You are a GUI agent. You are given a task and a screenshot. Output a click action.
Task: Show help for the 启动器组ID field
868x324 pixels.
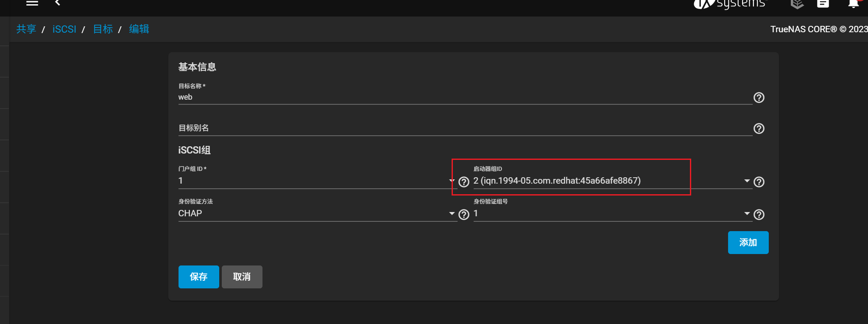(x=759, y=182)
